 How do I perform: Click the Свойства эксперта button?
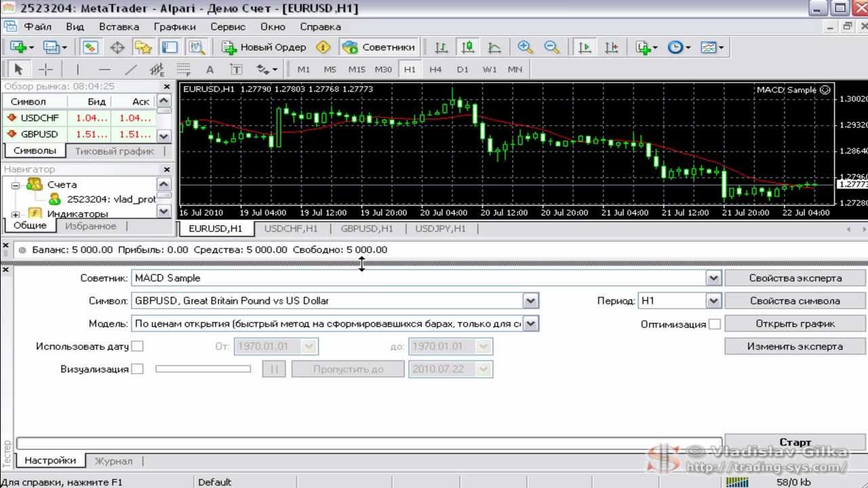[x=795, y=278]
